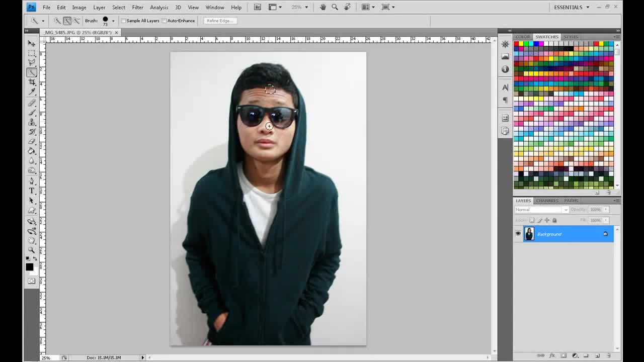The height and width of the screenshot is (362, 644).
Task: Open the tool preset picker dropdown
Action: pyautogui.click(x=43, y=21)
